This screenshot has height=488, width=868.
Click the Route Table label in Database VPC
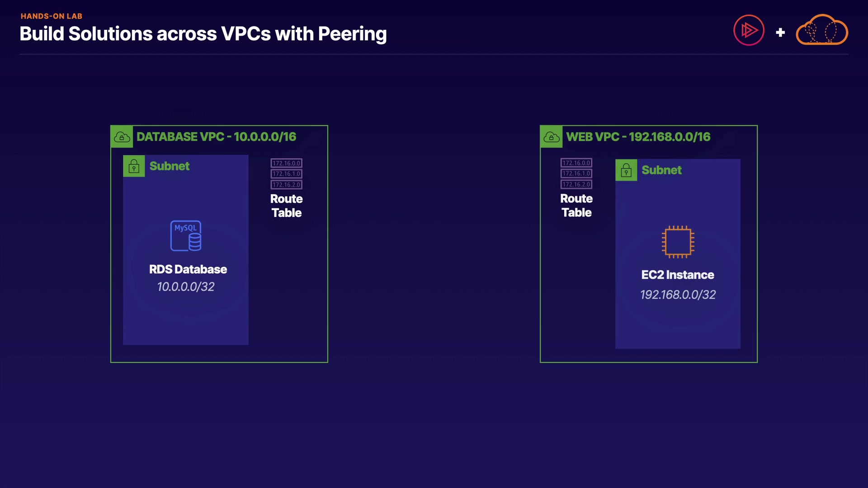pos(286,206)
